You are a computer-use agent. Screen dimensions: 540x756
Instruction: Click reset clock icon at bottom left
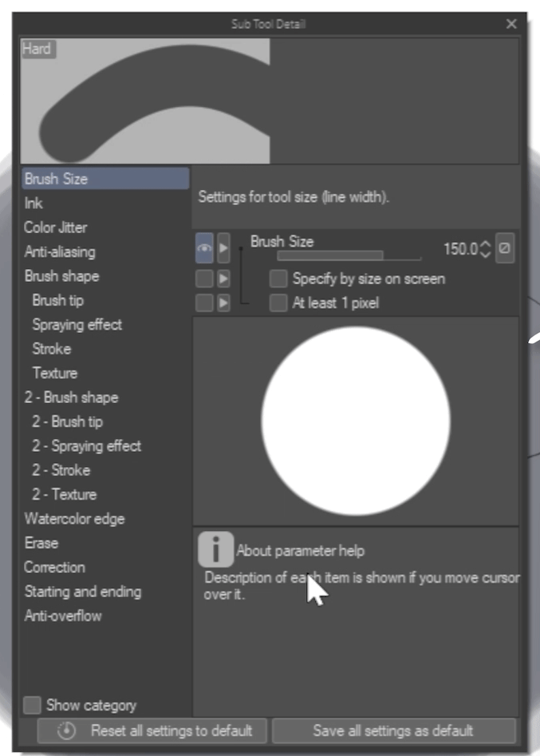[66, 730]
